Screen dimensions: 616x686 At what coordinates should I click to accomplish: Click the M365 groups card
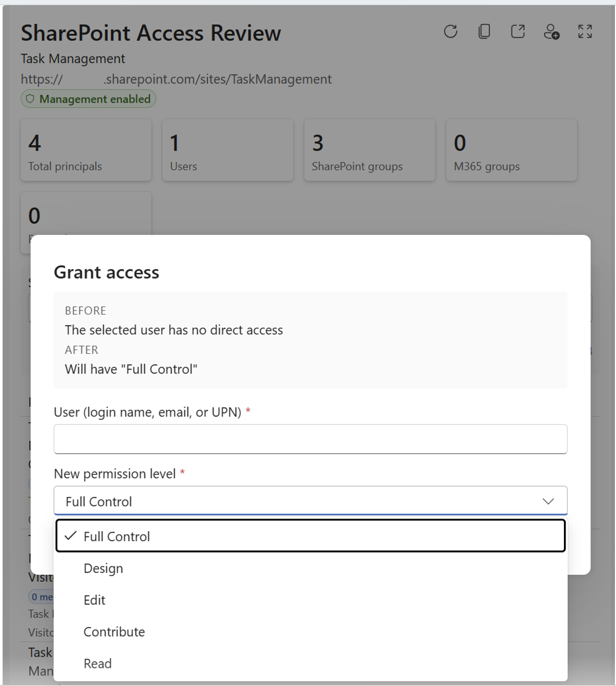coord(511,150)
